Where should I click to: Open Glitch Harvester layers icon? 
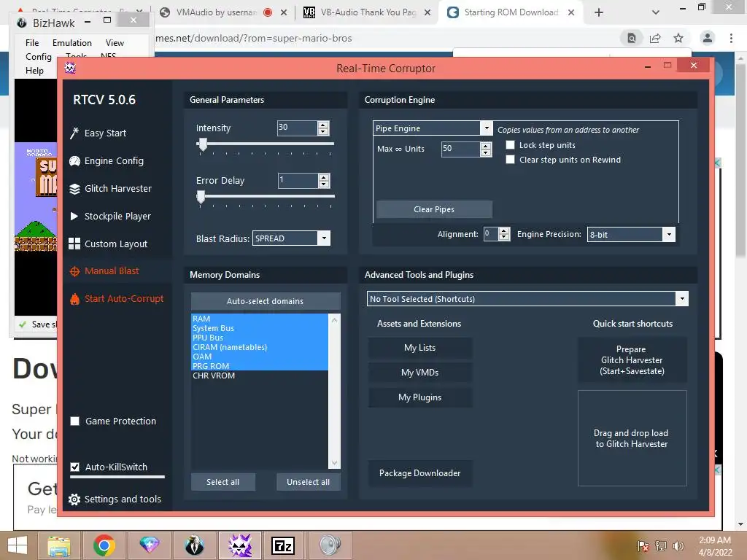74,189
